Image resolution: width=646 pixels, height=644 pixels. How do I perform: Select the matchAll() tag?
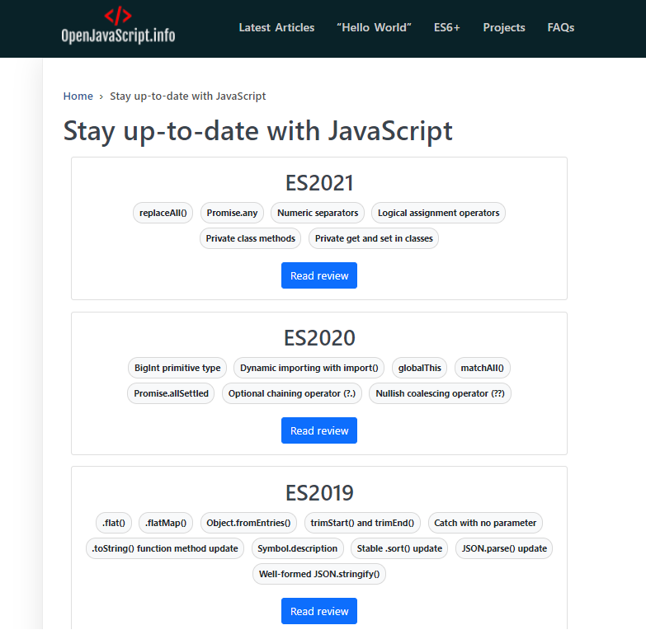point(483,368)
